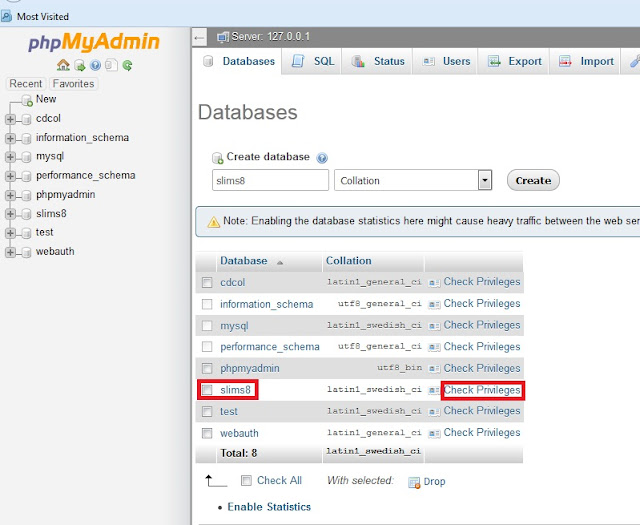The height and width of the screenshot is (525, 640).
Task: Click the Drop icon below the table
Action: [414, 483]
